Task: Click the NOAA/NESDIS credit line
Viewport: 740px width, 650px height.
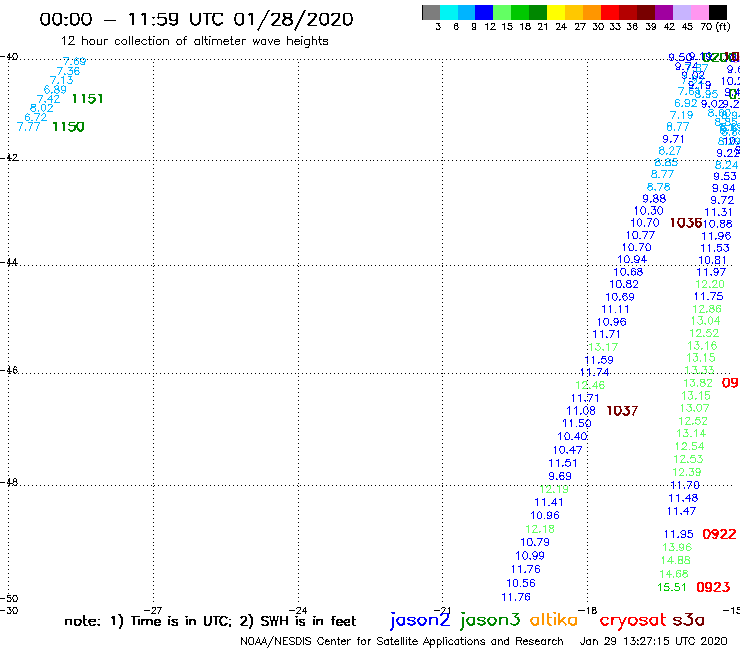Action: click(402, 641)
